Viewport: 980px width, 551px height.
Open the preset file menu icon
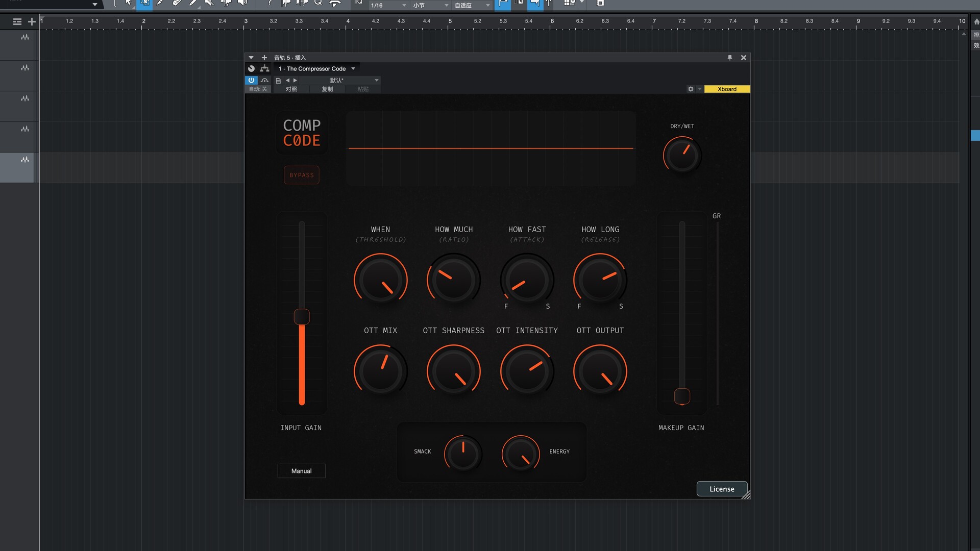[x=278, y=81]
